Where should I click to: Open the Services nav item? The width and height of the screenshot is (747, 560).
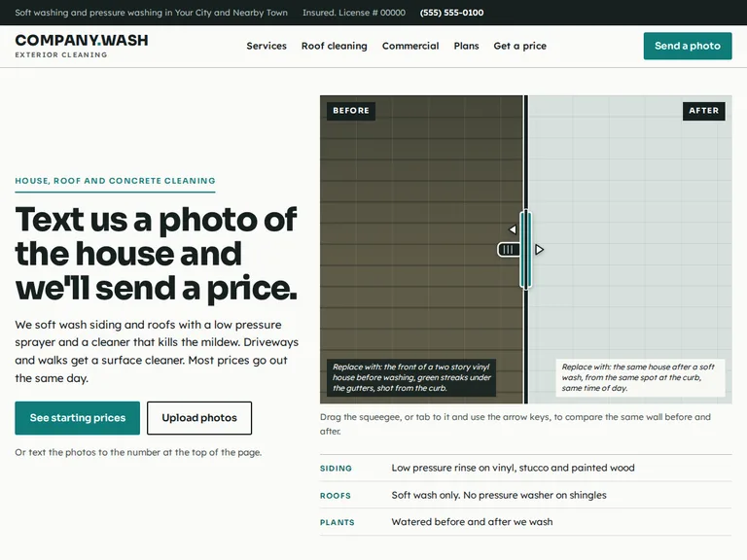(x=267, y=47)
